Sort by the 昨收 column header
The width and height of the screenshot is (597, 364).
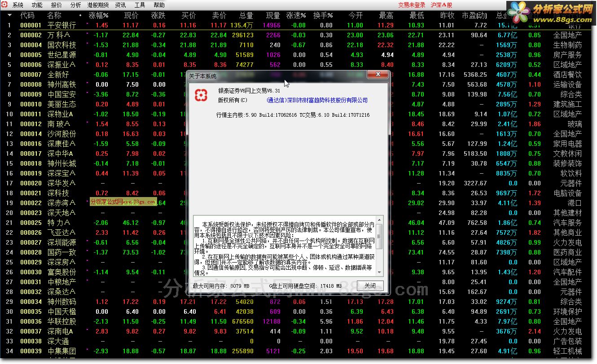[447, 15]
